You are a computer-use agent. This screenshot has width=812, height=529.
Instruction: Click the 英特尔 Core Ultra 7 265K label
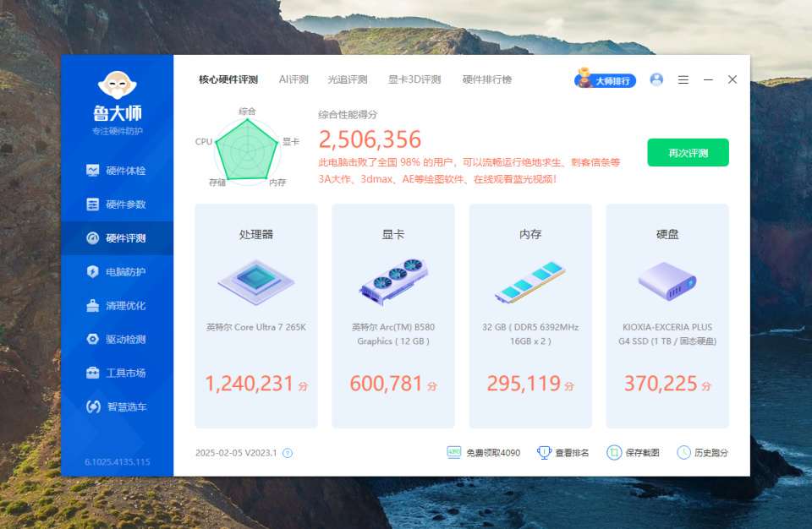point(255,327)
